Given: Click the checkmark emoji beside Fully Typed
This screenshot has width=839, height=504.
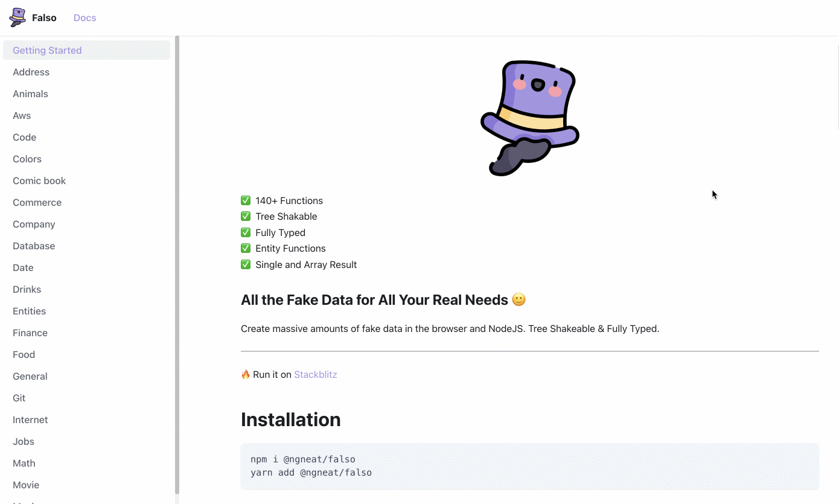Looking at the screenshot, I should pyautogui.click(x=246, y=232).
